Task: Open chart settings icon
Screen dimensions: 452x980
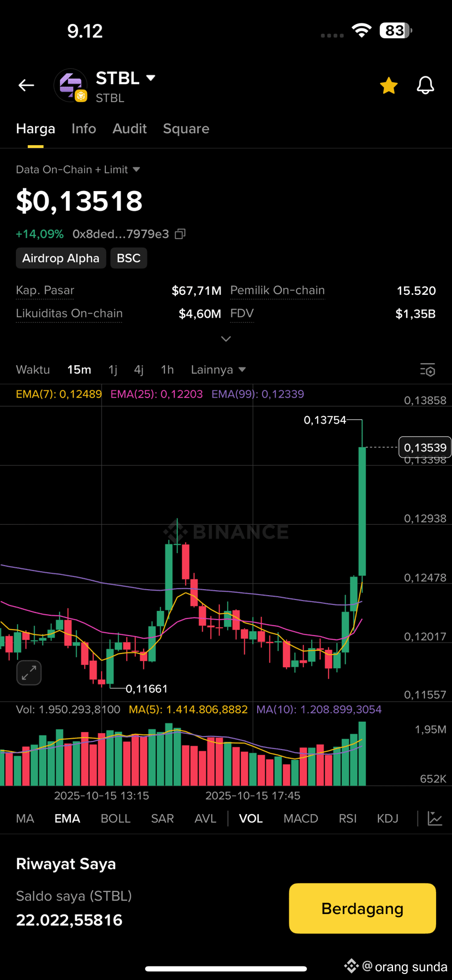Action: [x=427, y=370]
